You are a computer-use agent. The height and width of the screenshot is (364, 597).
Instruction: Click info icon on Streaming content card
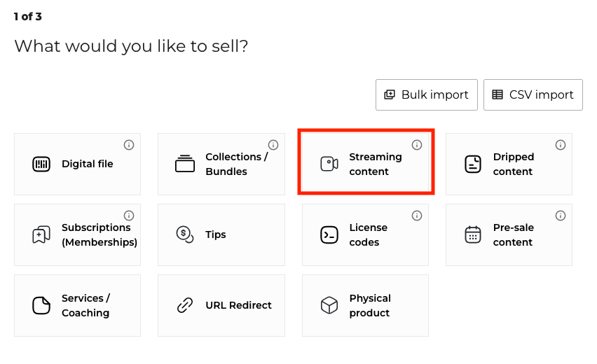point(417,145)
